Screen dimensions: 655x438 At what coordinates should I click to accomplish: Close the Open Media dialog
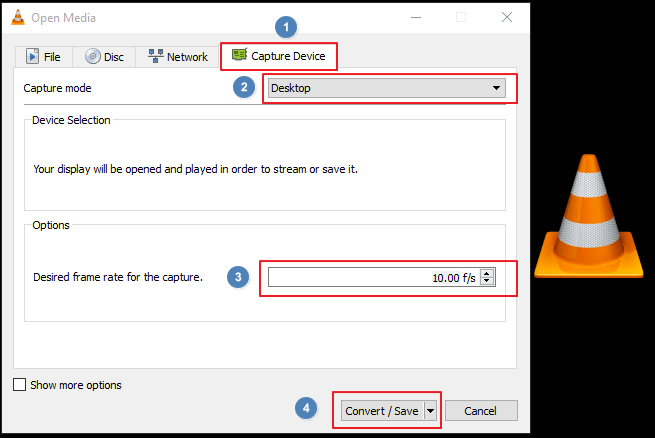[x=507, y=17]
